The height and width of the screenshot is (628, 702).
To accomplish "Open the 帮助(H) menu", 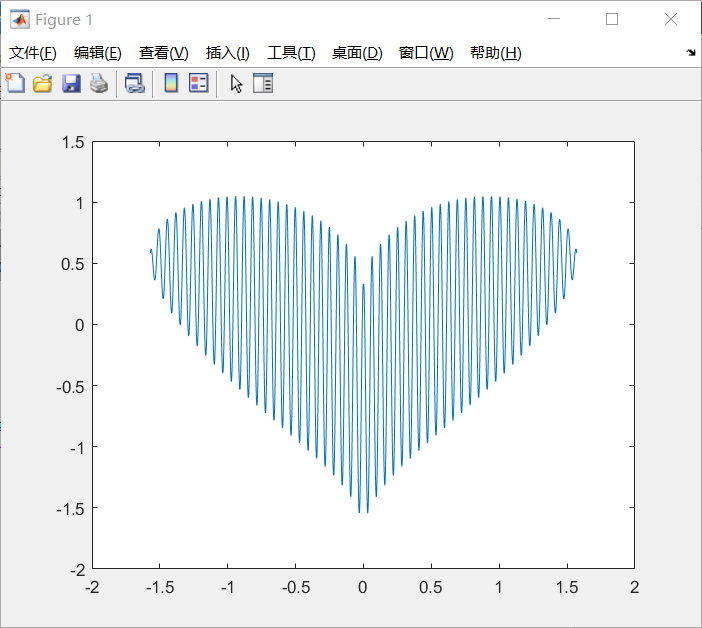I will point(496,53).
